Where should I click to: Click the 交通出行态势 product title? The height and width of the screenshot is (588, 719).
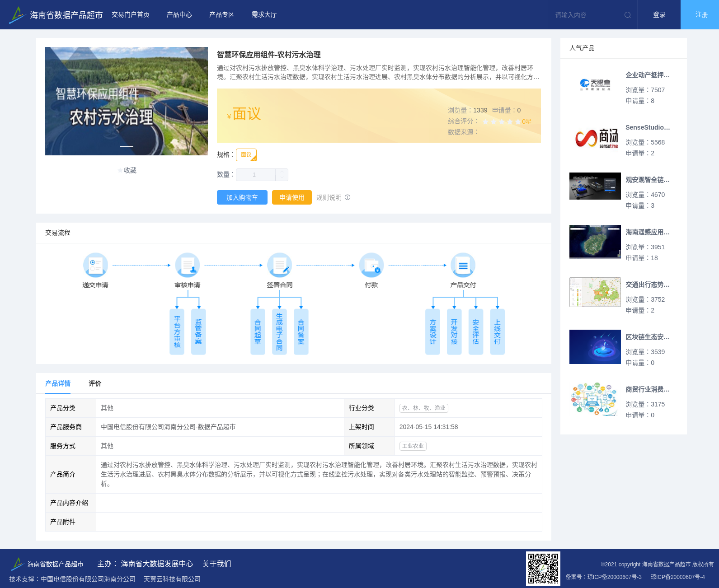(x=648, y=285)
